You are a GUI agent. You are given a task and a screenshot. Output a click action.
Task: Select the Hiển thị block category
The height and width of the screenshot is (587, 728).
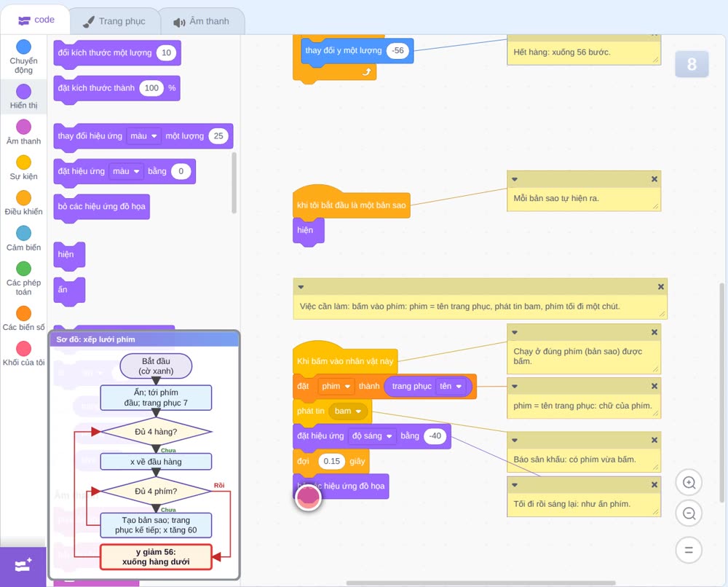click(23, 97)
